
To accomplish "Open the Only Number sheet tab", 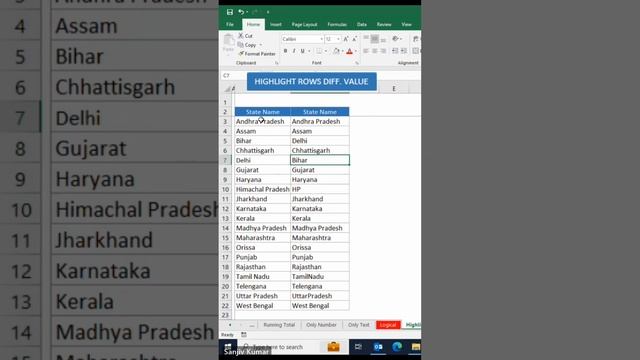I will [x=321, y=325].
